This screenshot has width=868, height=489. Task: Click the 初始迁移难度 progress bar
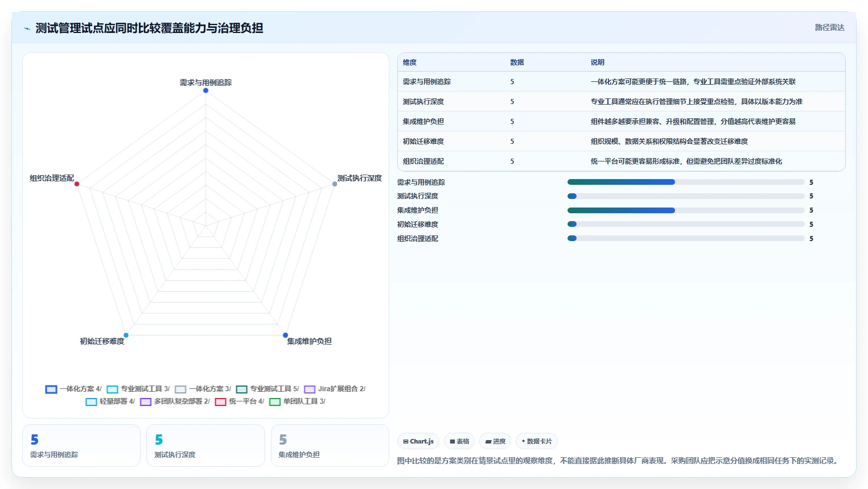[686, 224]
